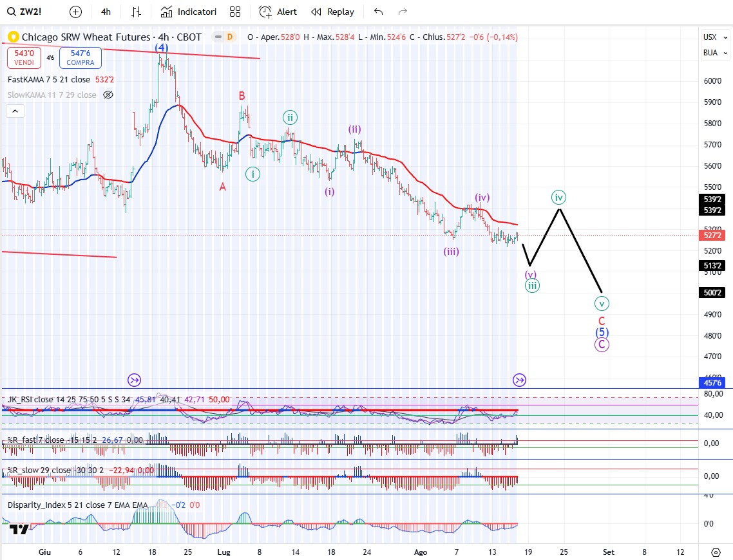
Task: Click the add symbol plus icon
Action: click(x=75, y=12)
